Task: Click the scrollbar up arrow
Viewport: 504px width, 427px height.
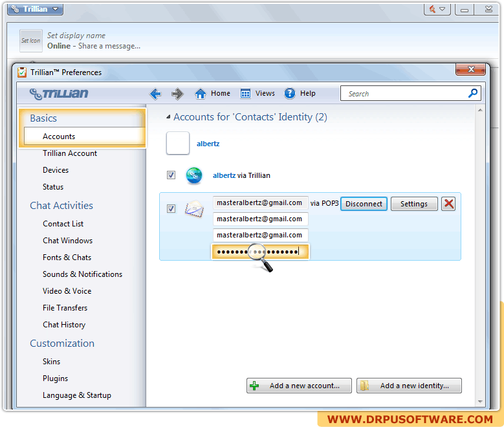Action: pos(480,110)
